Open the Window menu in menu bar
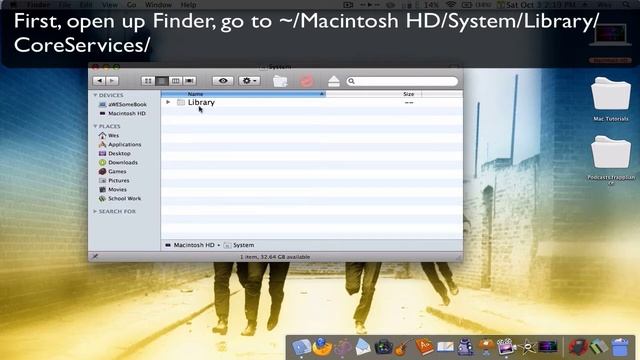The height and width of the screenshot is (360, 640). click(x=158, y=5)
